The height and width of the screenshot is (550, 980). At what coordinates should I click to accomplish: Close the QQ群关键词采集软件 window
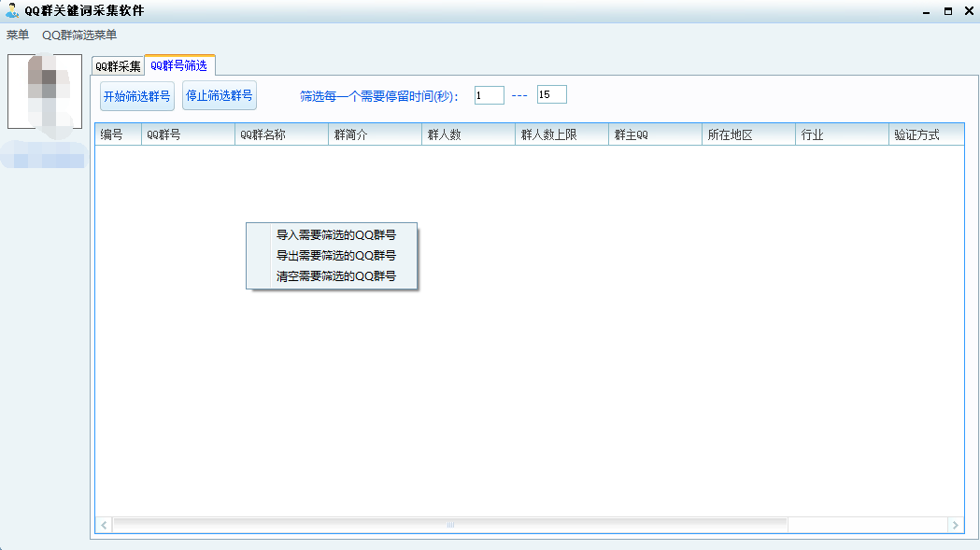click(x=970, y=10)
